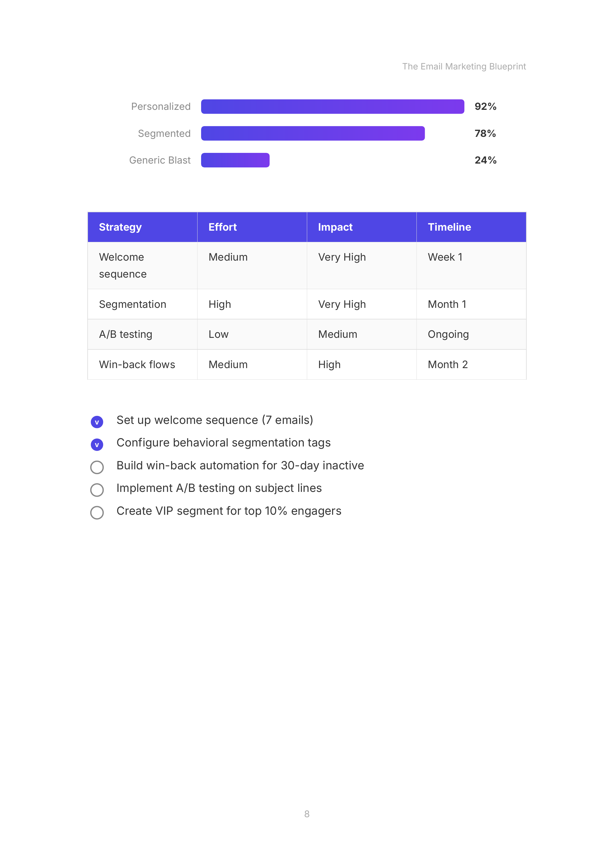The height and width of the screenshot is (868, 614).
Task: Click the Ongoing timeline cell
Action: click(x=448, y=334)
